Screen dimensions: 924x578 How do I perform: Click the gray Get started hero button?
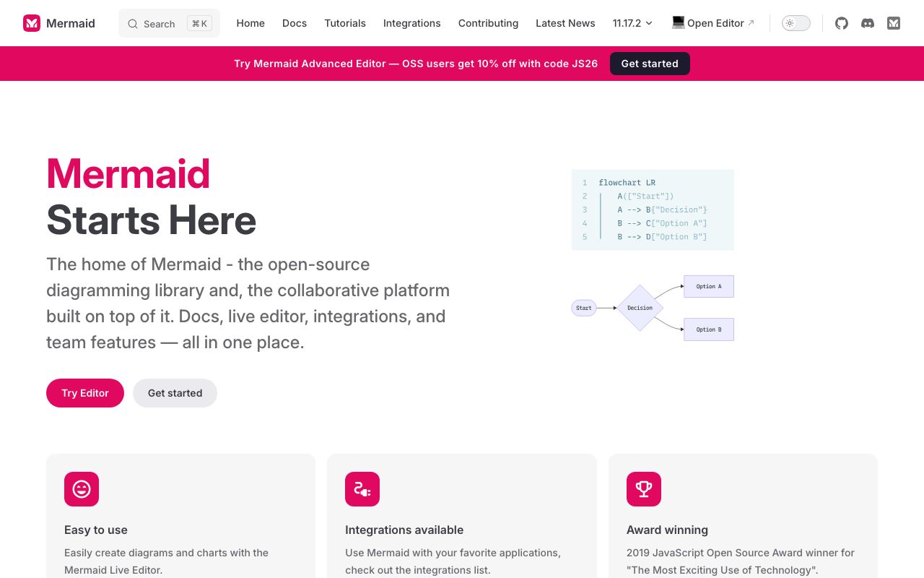(x=175, y=393)
